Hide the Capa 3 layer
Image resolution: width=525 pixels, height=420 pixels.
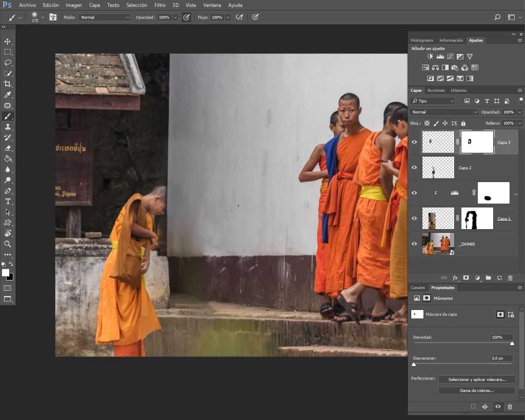click(x=414, y=142)
